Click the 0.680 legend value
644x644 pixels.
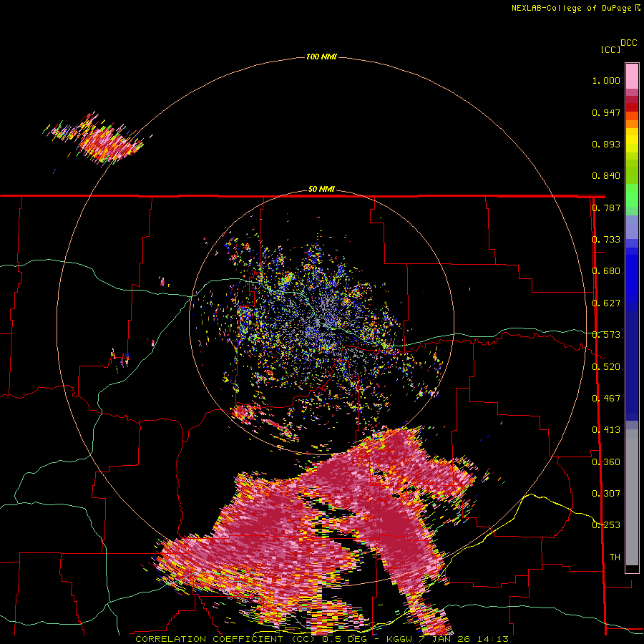606,271
